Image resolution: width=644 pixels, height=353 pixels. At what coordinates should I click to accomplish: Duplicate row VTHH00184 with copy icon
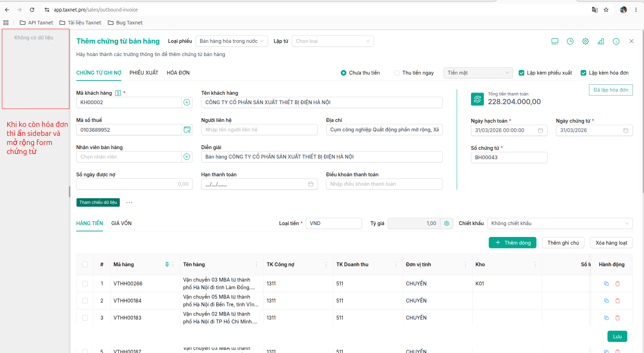click(606, 301)
